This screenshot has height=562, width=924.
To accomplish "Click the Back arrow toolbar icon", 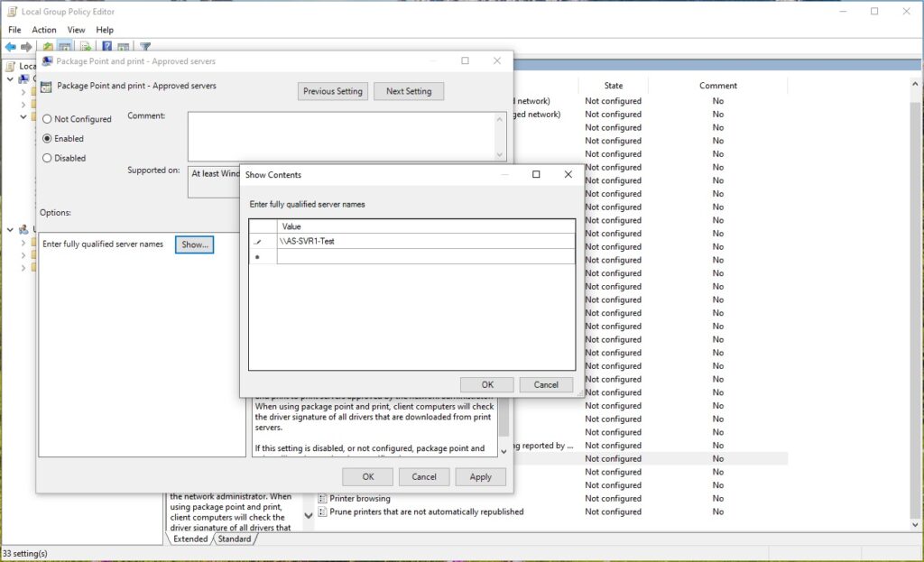I will 11,47.
